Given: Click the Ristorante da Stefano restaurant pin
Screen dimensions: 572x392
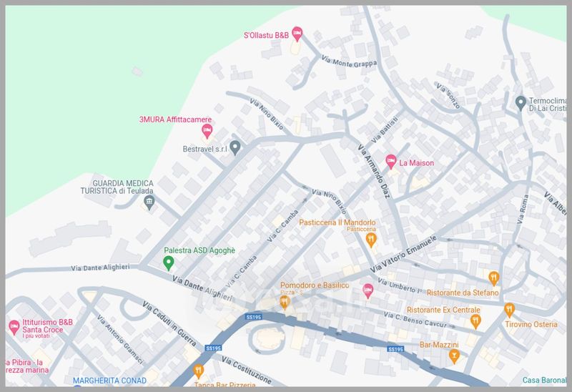Looking at the screenshot, I should (493, 278).
